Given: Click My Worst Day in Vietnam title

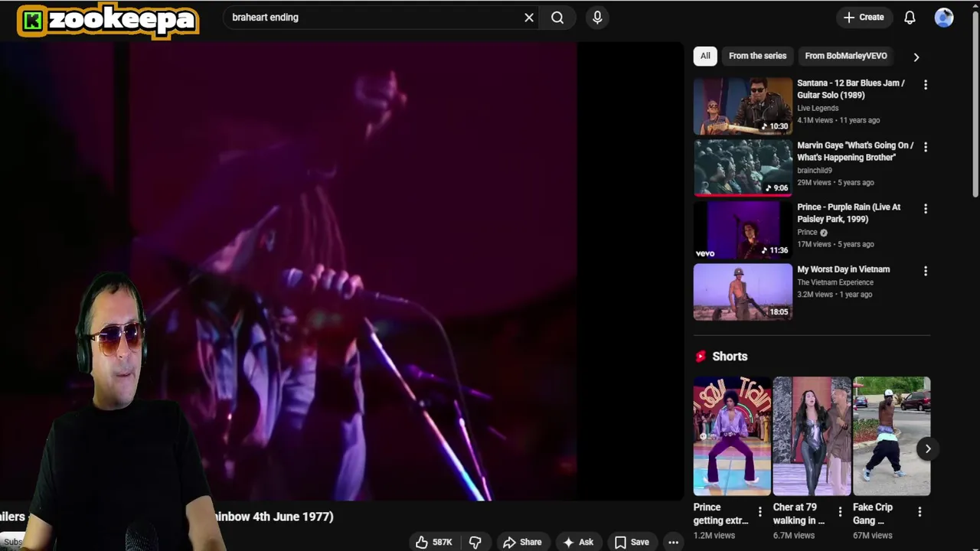Looking at the screenshot, I should (843, 269).
